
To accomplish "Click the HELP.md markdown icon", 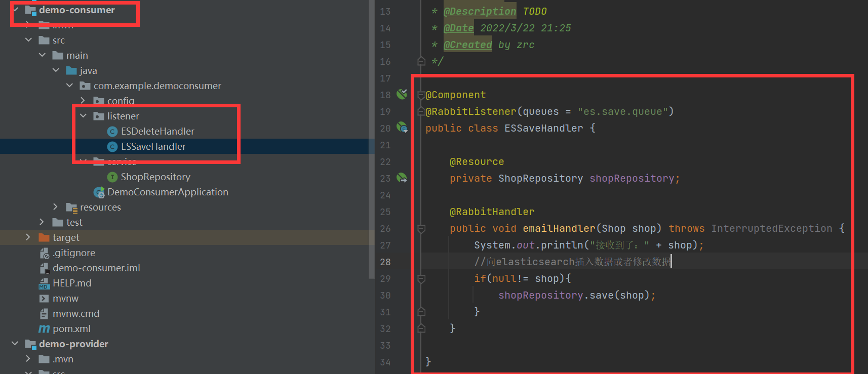I will click(45, 283).
